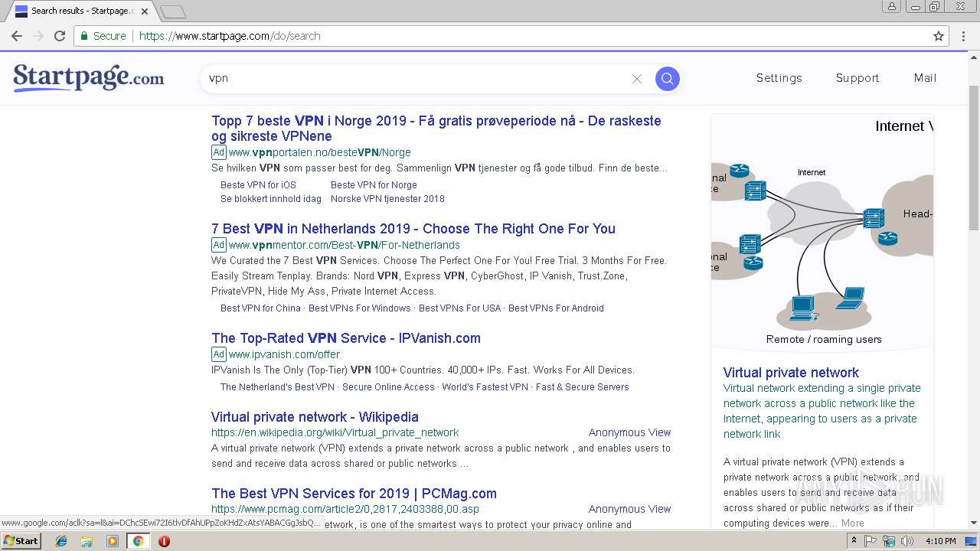The height and width of the screenshot is (551, 980).
Task: Open the File Explorer folder taskbar icon
Action: click(87, 541)
